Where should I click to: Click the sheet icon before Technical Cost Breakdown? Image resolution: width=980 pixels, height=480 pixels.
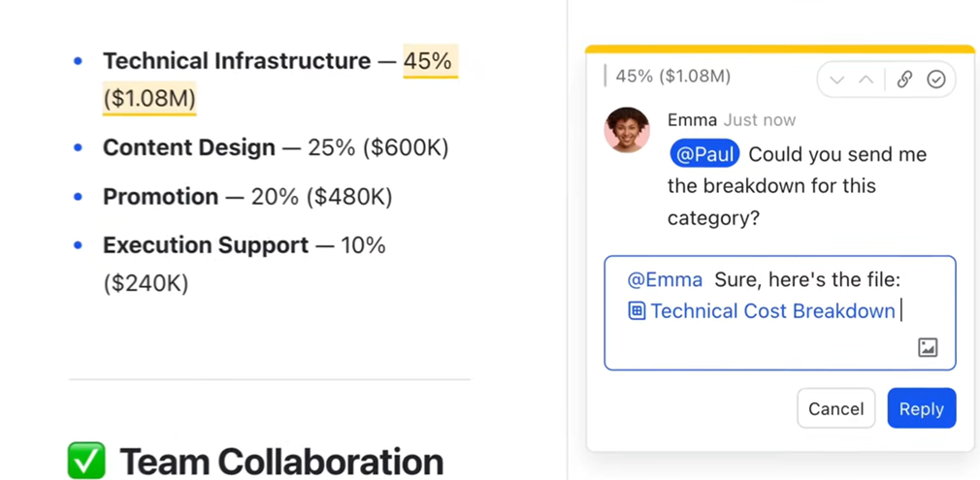pyautogui.click(x=637, y=311)
